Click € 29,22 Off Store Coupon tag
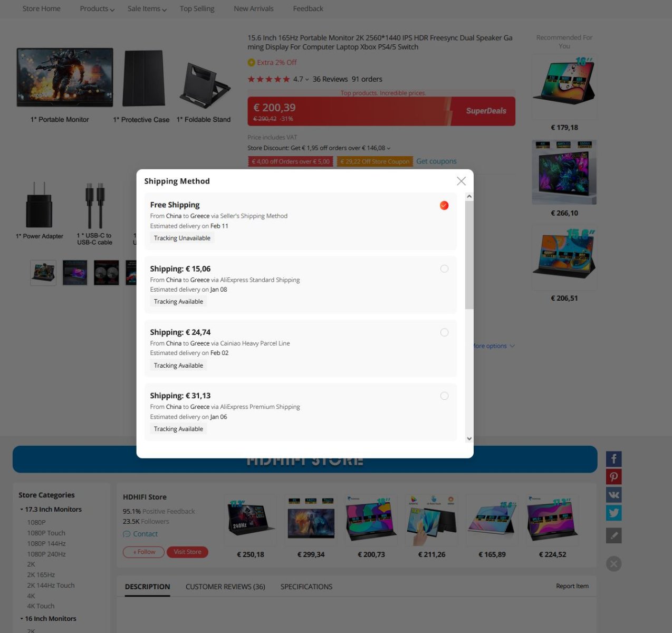672x633 pixels. (x=375, y=161)
